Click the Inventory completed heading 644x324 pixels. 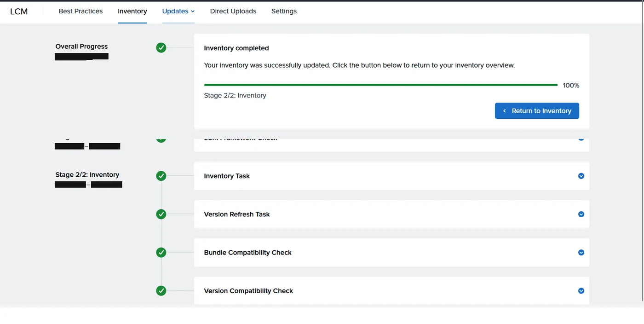(x=236, y=48)
